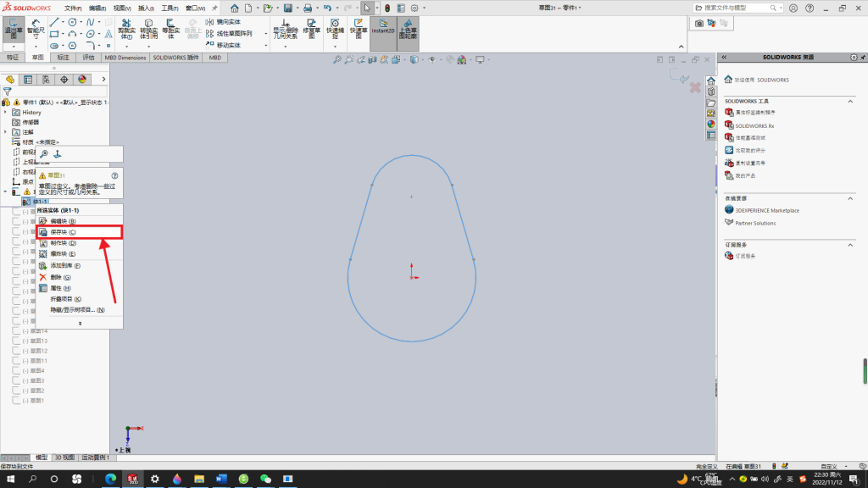The height and width of the screenshot is (488, 868).
Task: Select the 剪裁实体 trim entities tool
Action: [126, 30]
